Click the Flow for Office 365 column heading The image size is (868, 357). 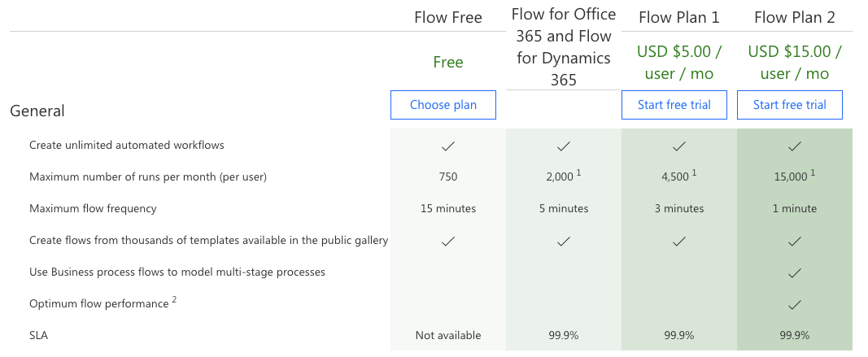point(563,46)
